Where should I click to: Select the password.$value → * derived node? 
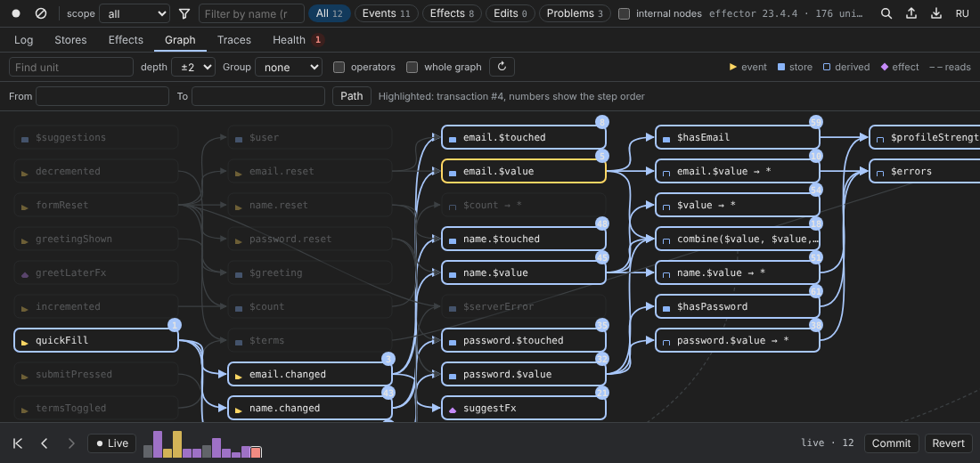(x=737, y=340)
